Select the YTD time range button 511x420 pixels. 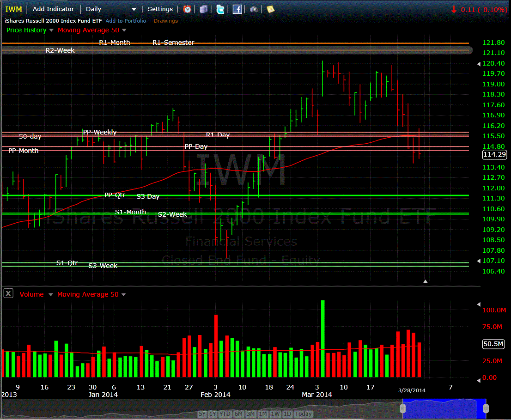pos(225,414)
